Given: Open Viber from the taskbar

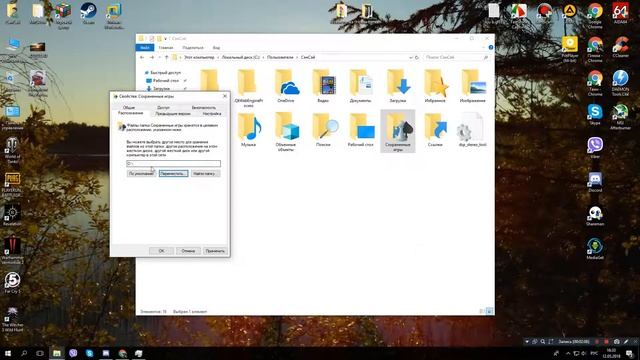Looking at the screenshot, I should 73,353.
